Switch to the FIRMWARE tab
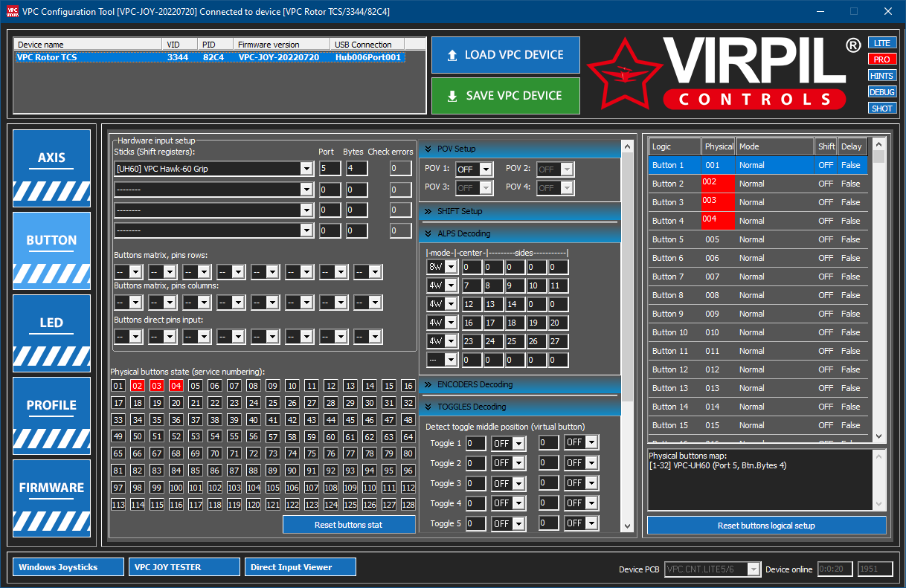This screenshot has height=588, width=906. click(52, 497)
